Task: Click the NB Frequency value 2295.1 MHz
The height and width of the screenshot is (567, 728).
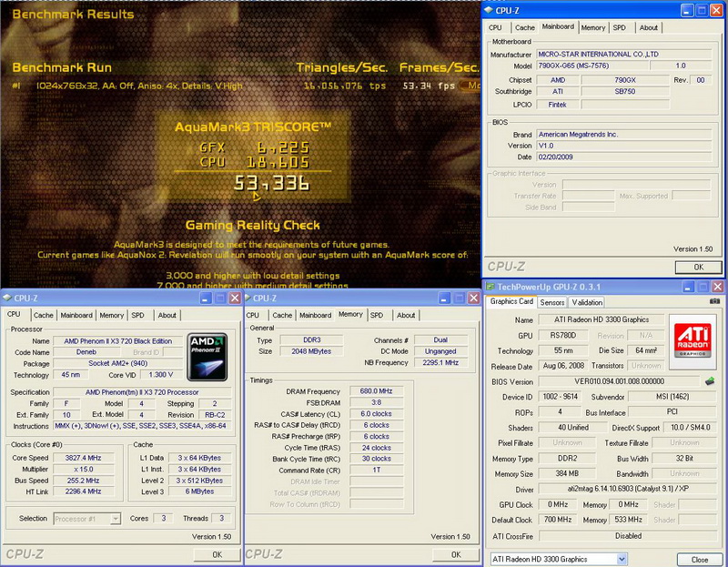Action: (x=440, y=362)
